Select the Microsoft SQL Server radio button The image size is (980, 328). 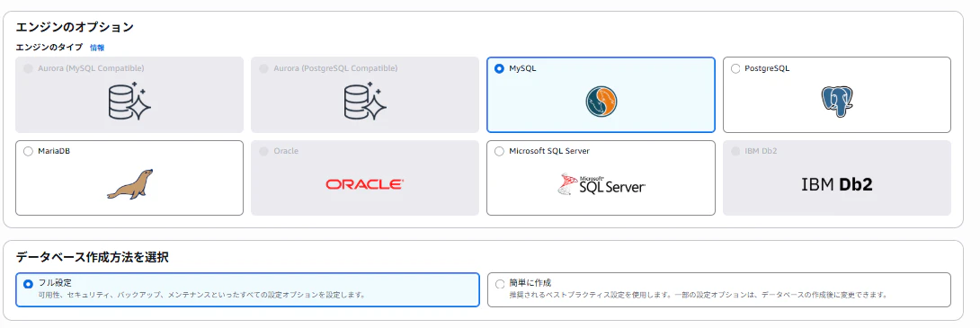click(x=499, y=151)
